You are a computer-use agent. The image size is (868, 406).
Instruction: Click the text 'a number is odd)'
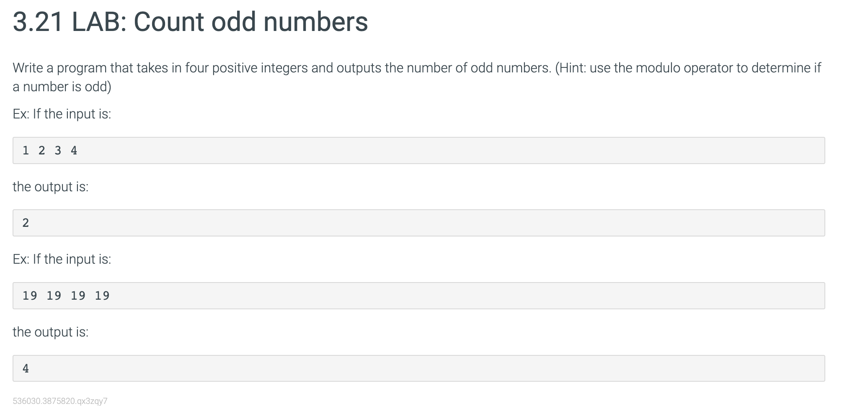click(x=62, y=87)
